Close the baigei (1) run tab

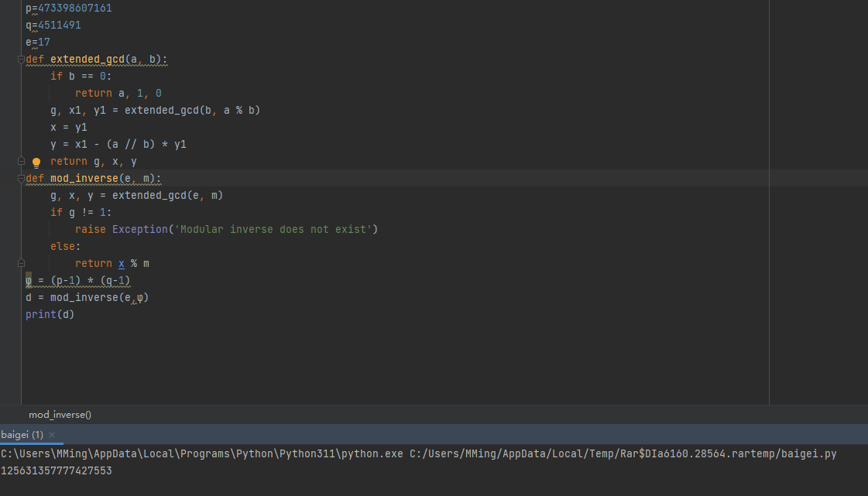[x=52, y=435]
